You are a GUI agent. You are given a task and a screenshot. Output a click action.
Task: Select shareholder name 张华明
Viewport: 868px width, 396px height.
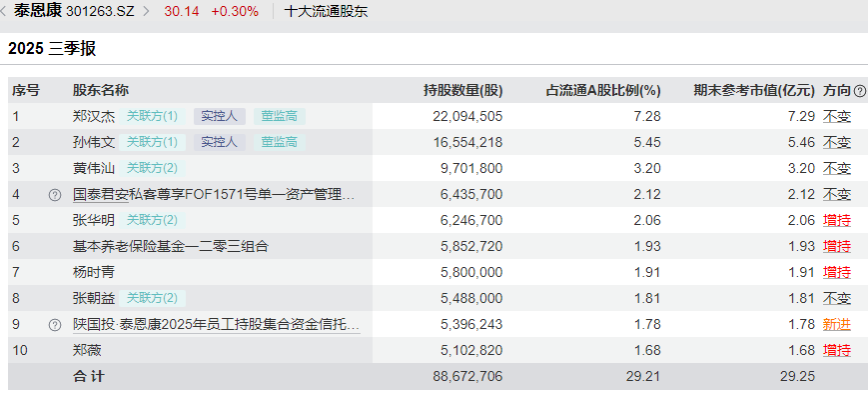pos(94,220)
